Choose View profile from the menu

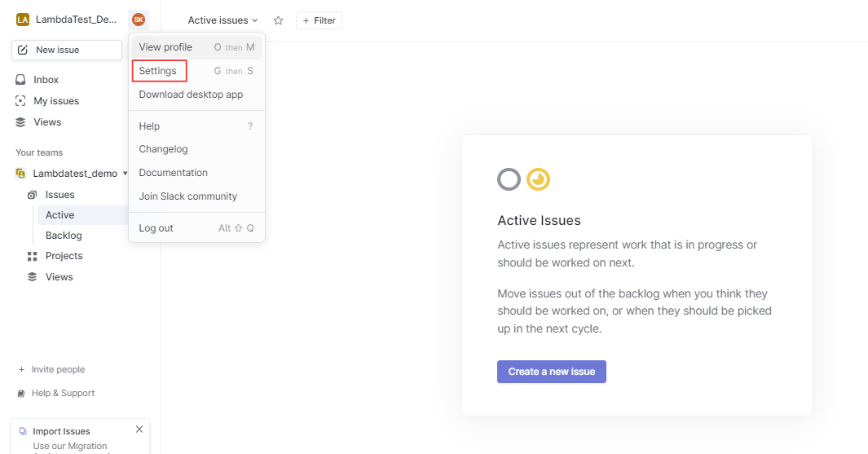click(x=165, y=47)
